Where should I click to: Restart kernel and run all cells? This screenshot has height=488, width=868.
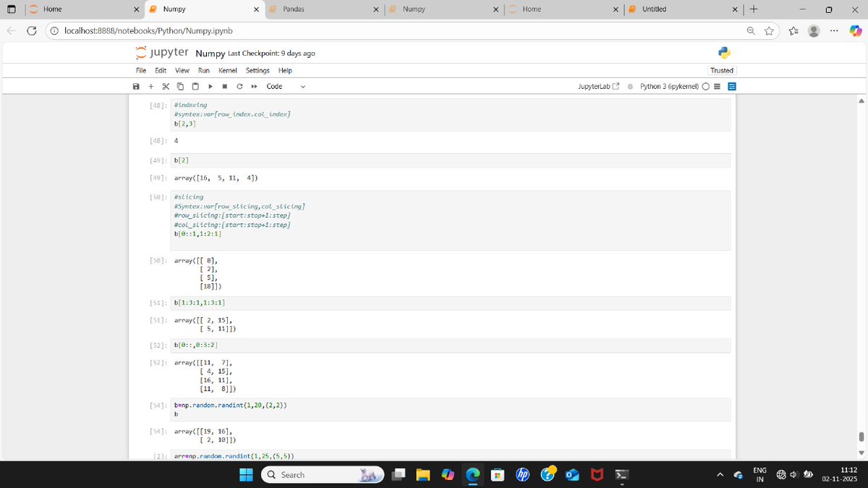click(255, 86)
